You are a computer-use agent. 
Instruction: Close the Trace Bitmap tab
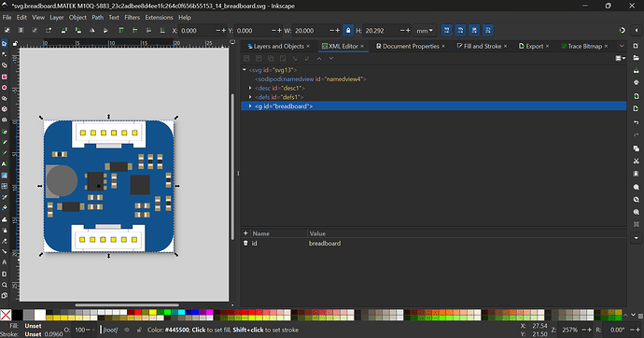pos(606,46)
